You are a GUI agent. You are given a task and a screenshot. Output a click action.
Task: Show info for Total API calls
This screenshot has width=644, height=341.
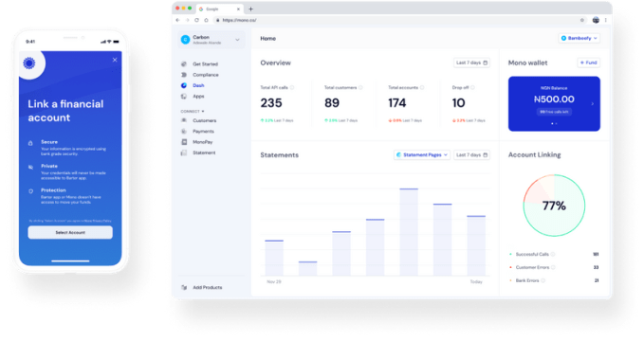pyautogui.click(x=292, y=87)
